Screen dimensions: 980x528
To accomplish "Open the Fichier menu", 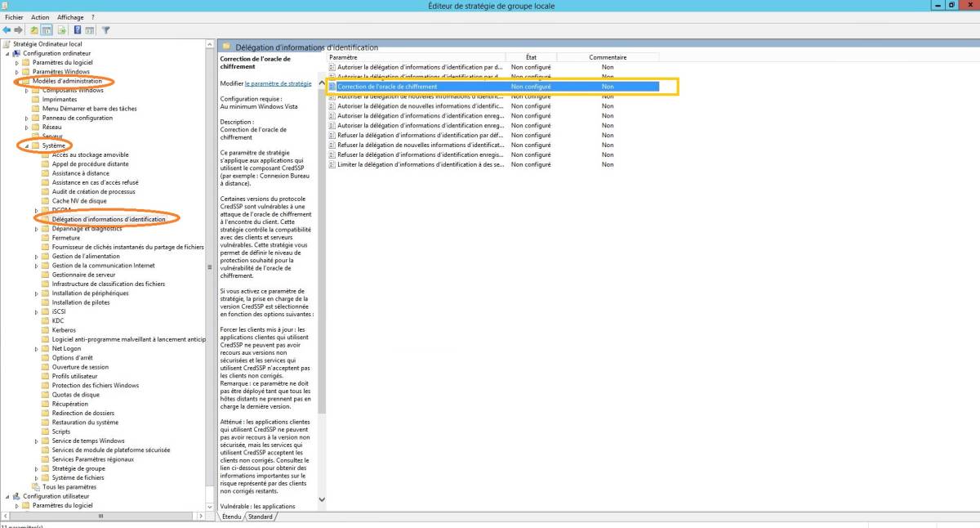I will 14,17.
